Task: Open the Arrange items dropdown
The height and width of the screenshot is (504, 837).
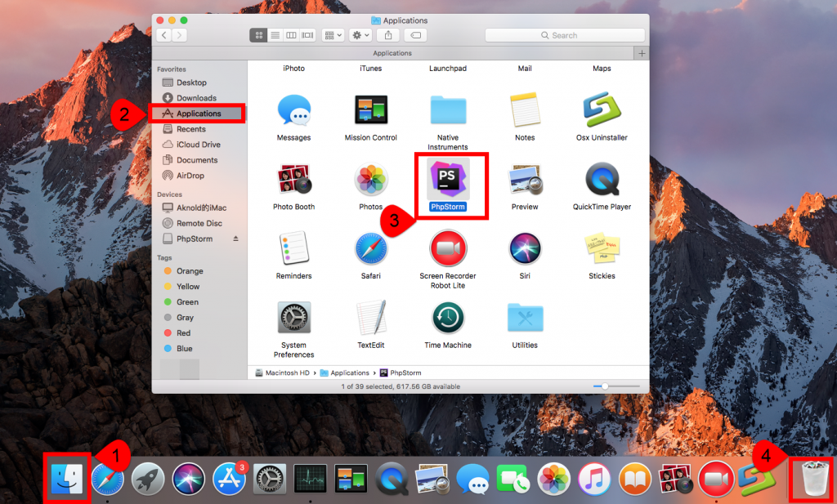Action: tap(333, 35)
